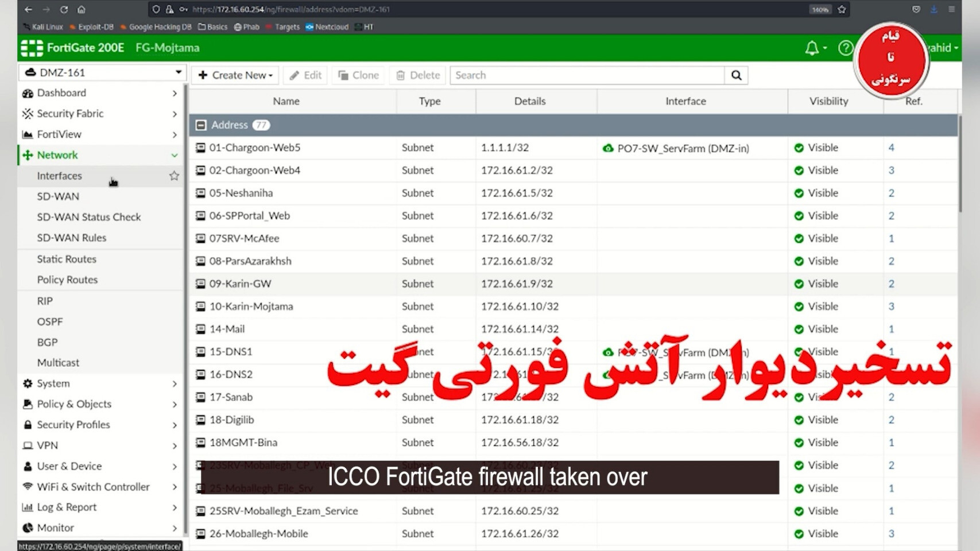Reload the page with the refresh icon
The width and height of the screenshot is (980, 551).
coord(64,9)
